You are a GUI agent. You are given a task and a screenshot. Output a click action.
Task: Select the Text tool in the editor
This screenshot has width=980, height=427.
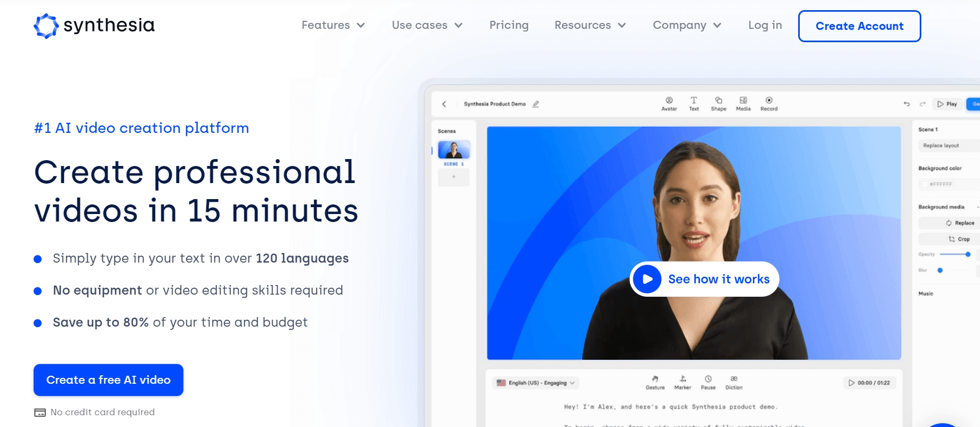pos(694,104)
